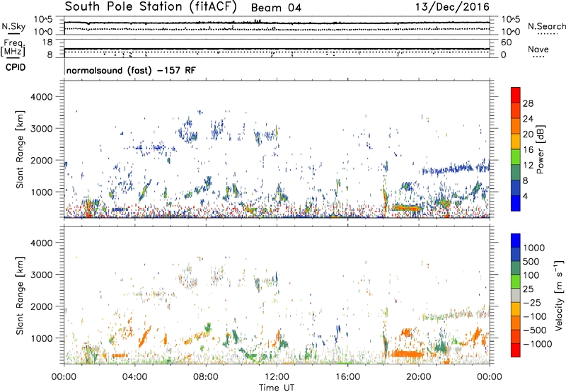Click the '4000' tick on power panel
The height and width of the screenshot is (392, 566).
[x=41, y=97]
